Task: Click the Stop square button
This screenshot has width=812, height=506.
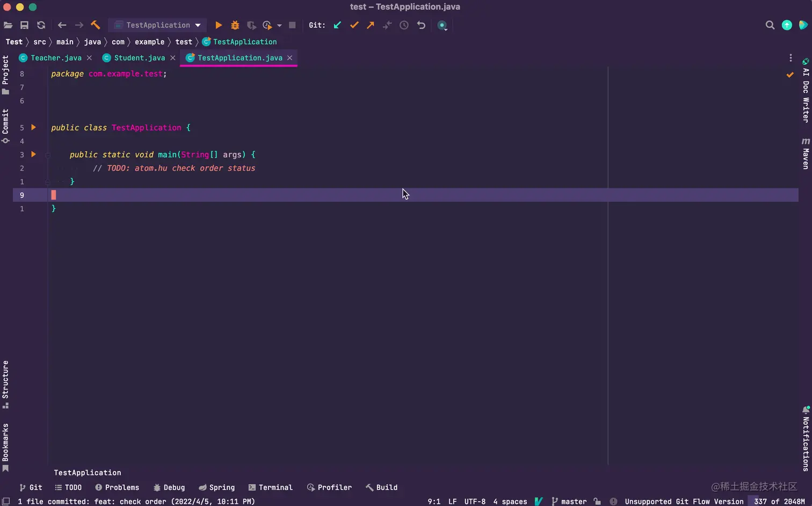Action: pyautogui.click(x=292, y=25)
